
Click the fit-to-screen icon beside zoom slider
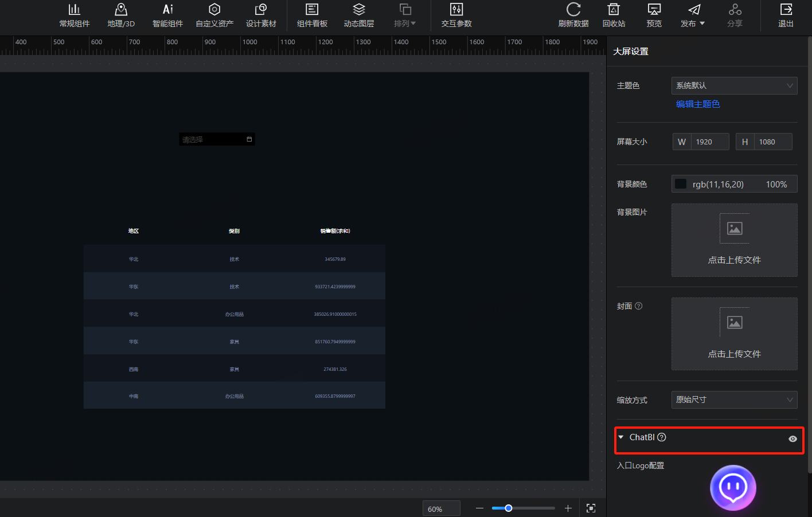pos(591,508)
